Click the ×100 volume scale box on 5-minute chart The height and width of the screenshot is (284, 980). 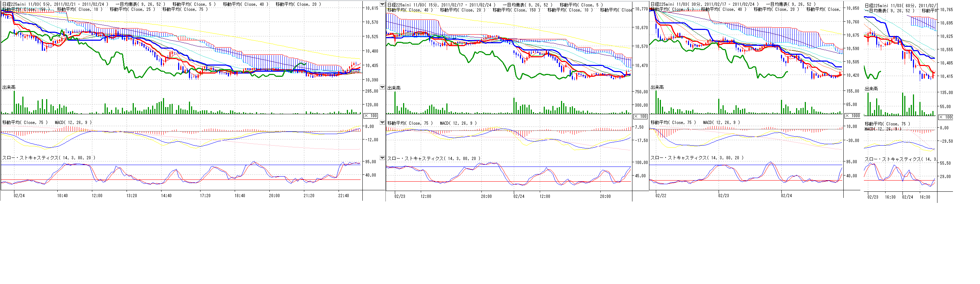(x=371, y=116)
